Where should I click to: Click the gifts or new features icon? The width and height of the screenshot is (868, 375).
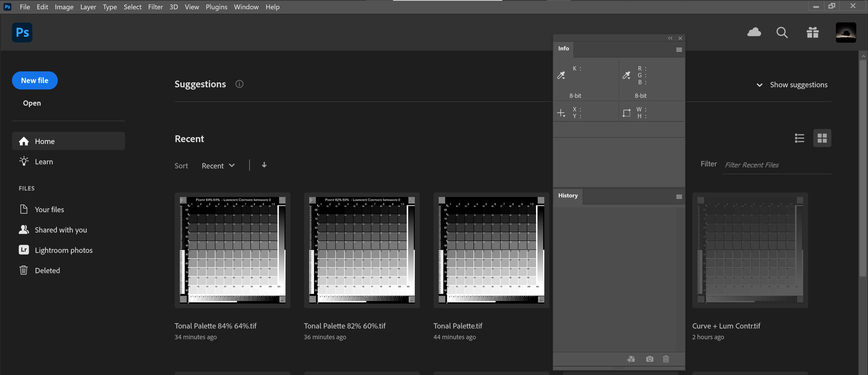813,32
